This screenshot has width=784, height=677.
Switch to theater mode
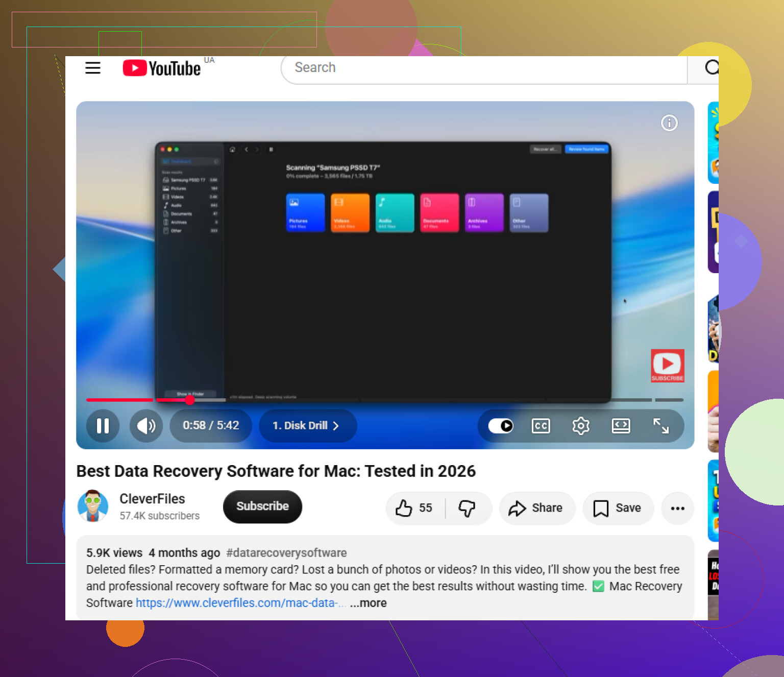(x=621, y=426)
